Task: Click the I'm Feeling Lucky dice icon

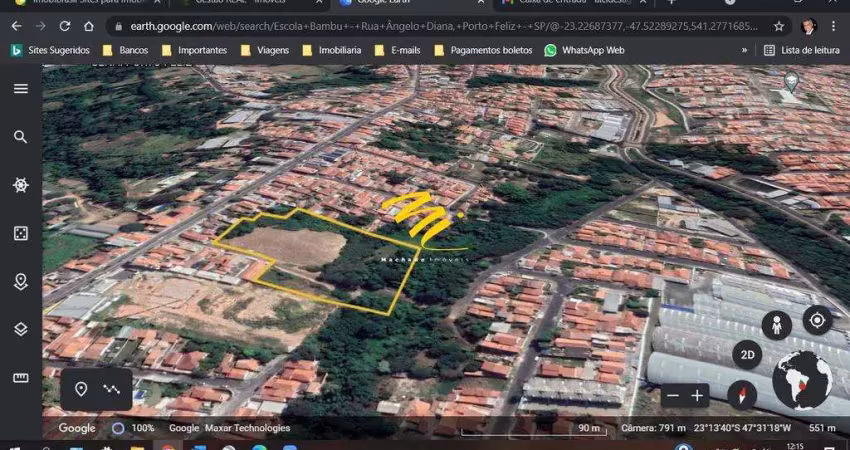Action: (x=20, y=233)
